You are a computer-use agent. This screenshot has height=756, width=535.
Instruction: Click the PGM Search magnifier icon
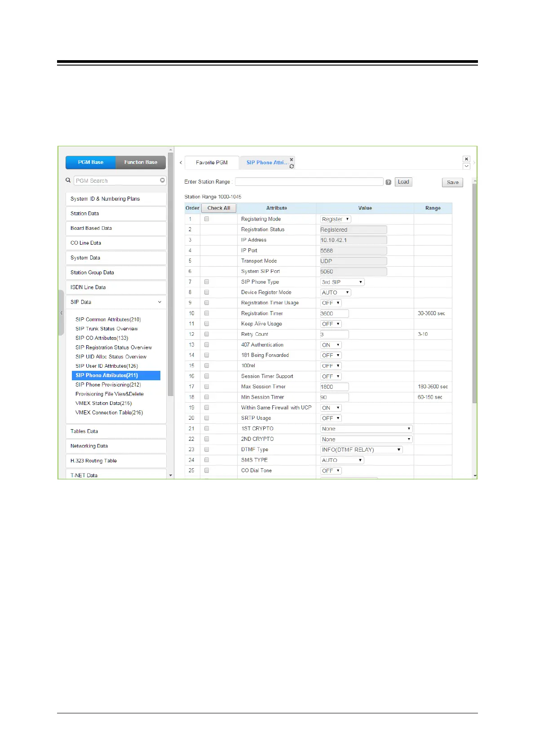coord(68,180)
